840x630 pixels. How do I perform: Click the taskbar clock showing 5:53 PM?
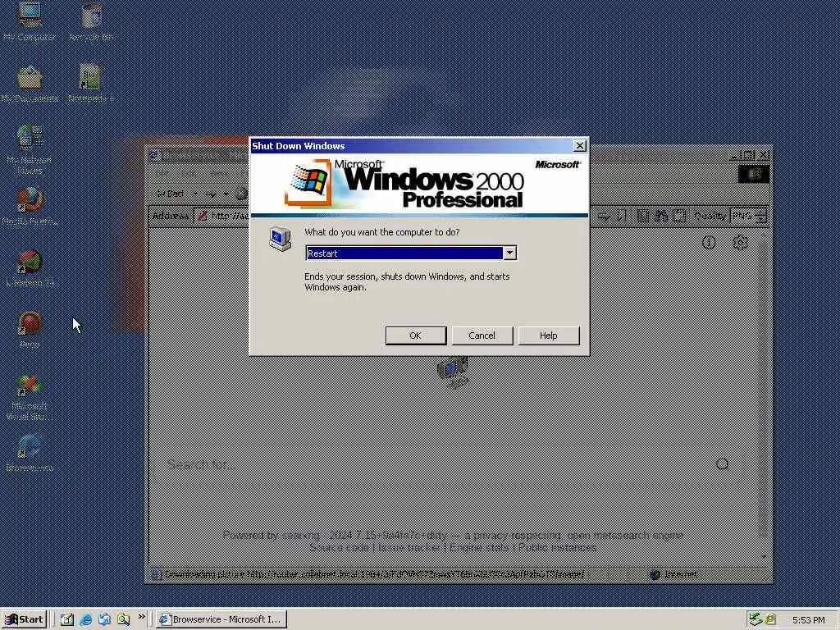[x=808, y=620]
